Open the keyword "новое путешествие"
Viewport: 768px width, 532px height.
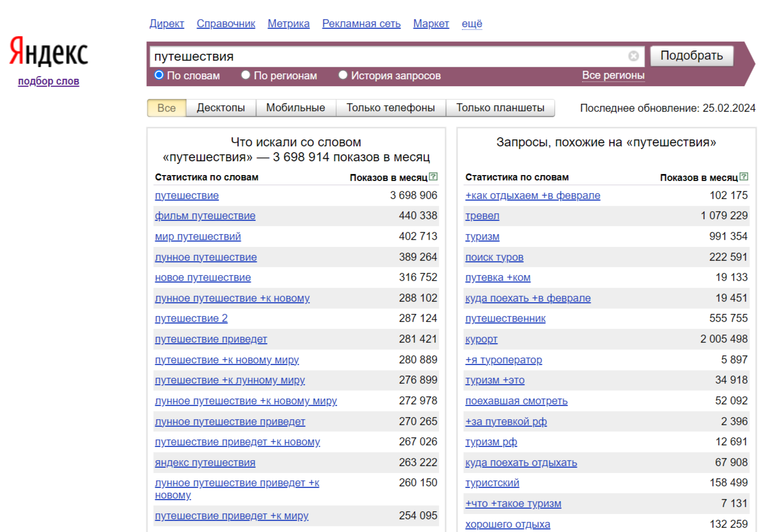click(x=203, y=278)
